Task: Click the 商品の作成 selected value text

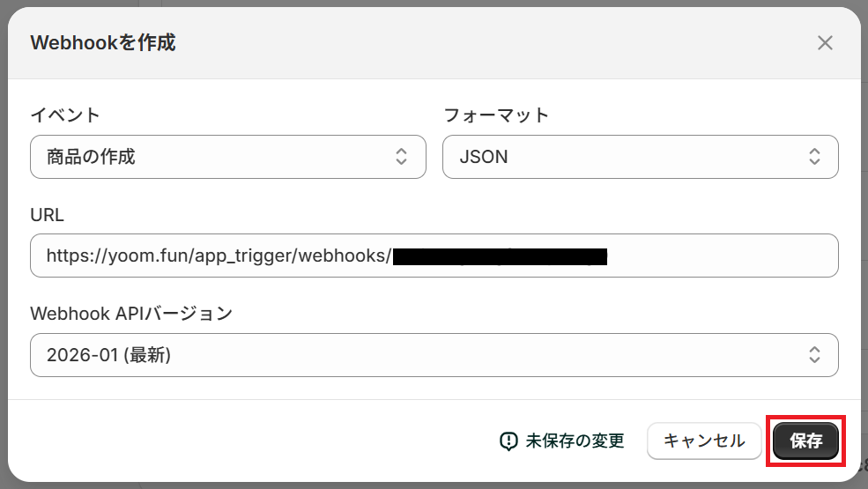Action: (x=91, y=157)
